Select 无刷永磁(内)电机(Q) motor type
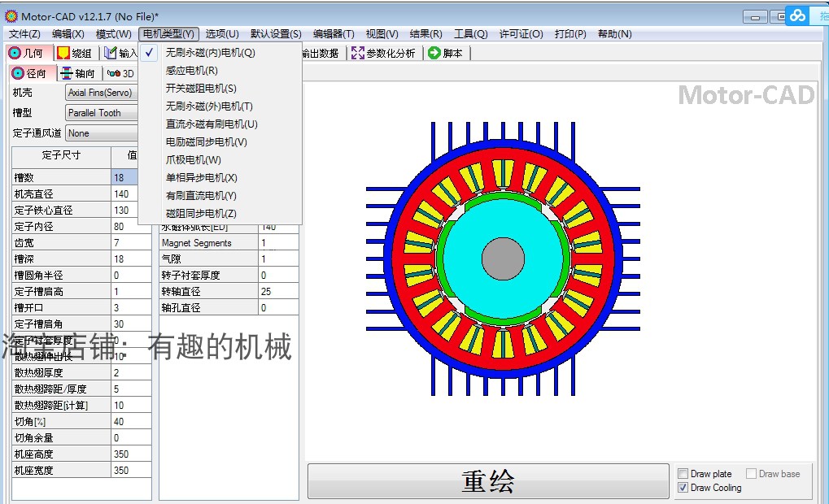Screen dimensions: 829x504 (x=220, y=53)
